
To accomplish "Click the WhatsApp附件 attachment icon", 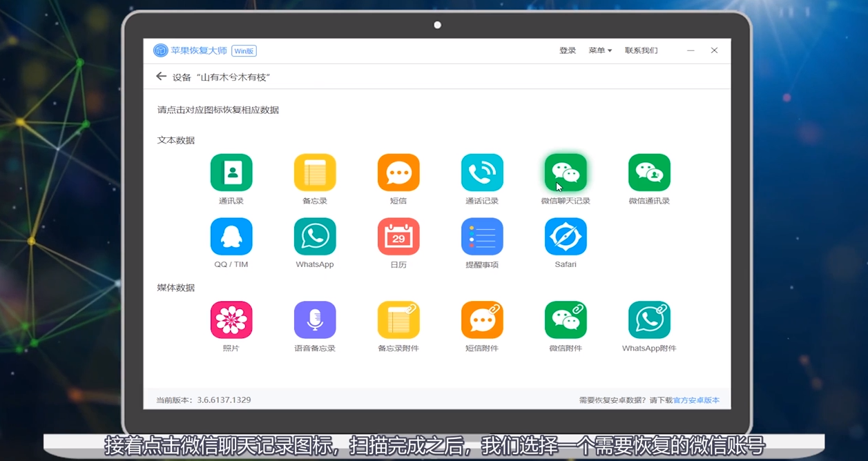I will point(649,320).
